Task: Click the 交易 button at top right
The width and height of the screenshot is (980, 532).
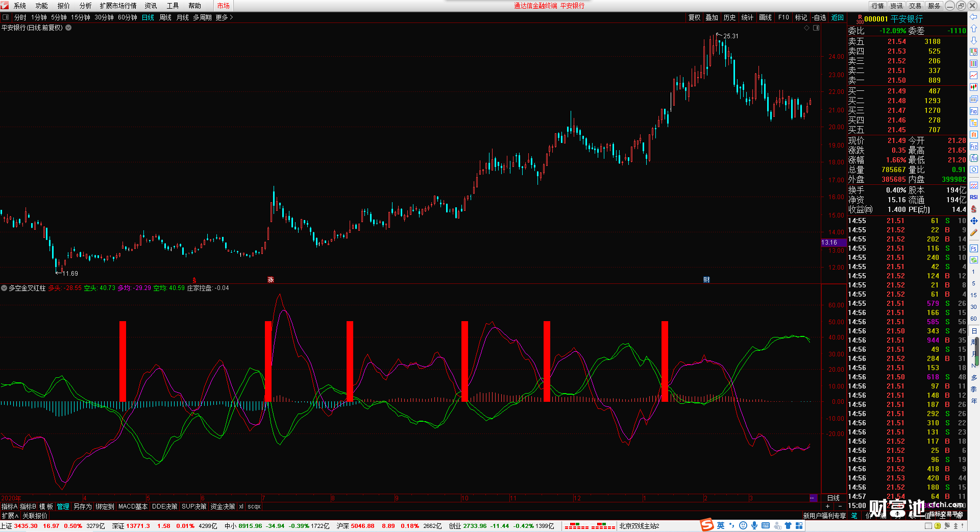Action: pyautogui.click(x=915, y=6)
